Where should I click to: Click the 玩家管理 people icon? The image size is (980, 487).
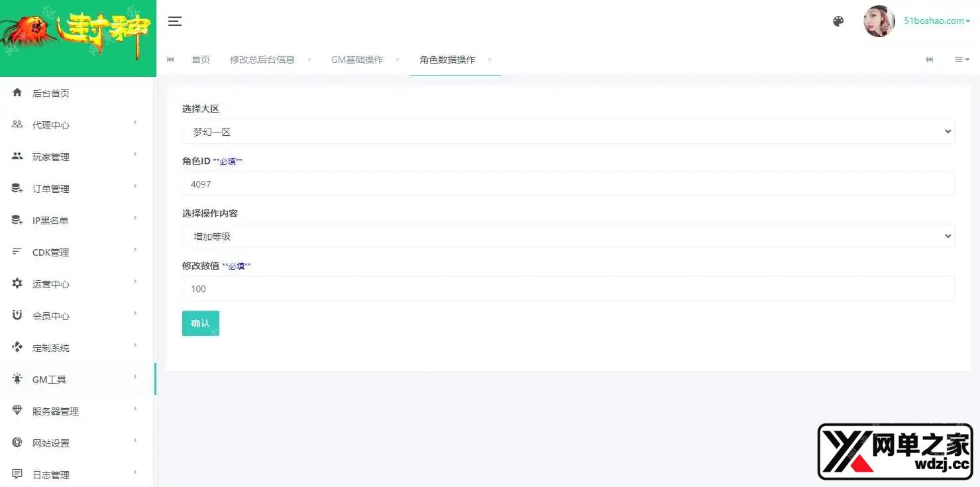point(17,156)
